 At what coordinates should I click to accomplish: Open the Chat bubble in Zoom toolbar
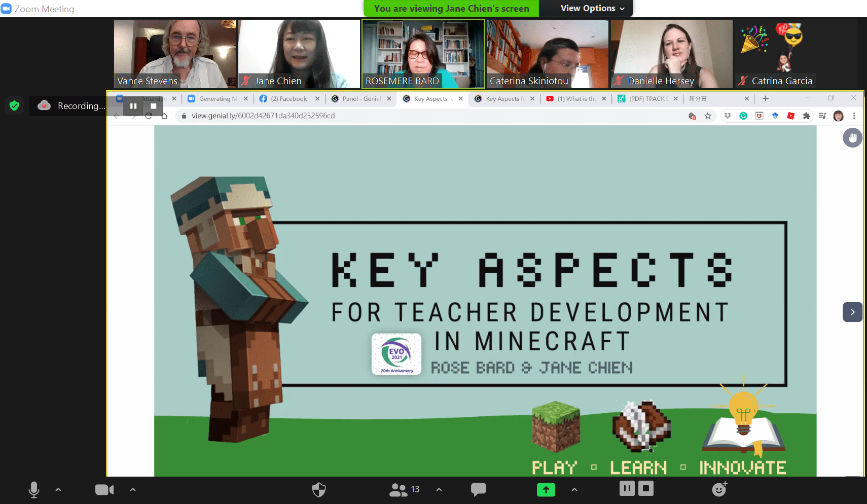click(x=479, y=490)
